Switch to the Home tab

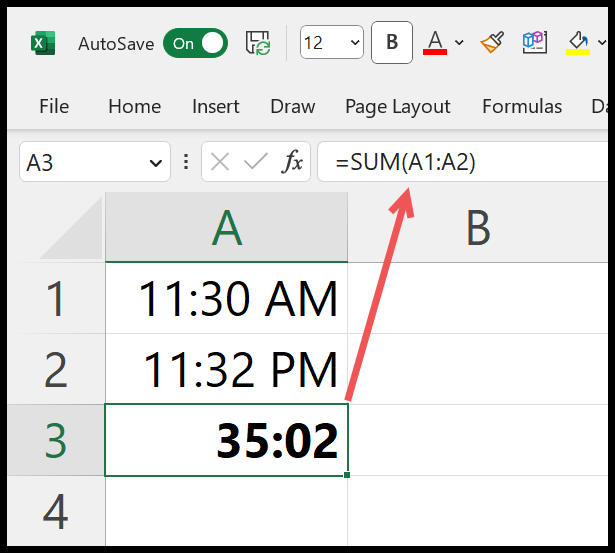[135, 107]
